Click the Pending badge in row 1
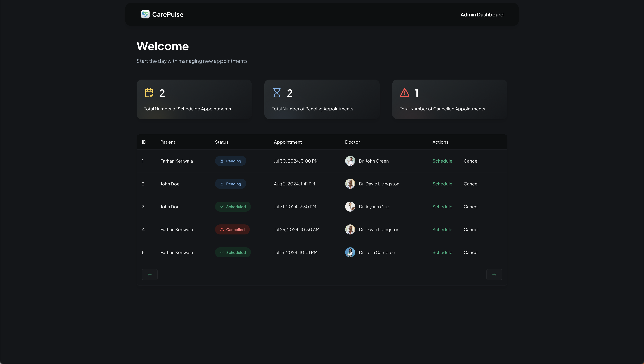The height and width of the screenshot is (364, 644). click(231, 161)
